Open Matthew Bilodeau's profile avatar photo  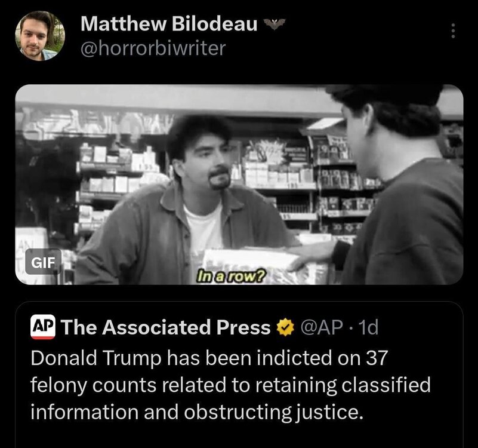[x=40, y=36]
